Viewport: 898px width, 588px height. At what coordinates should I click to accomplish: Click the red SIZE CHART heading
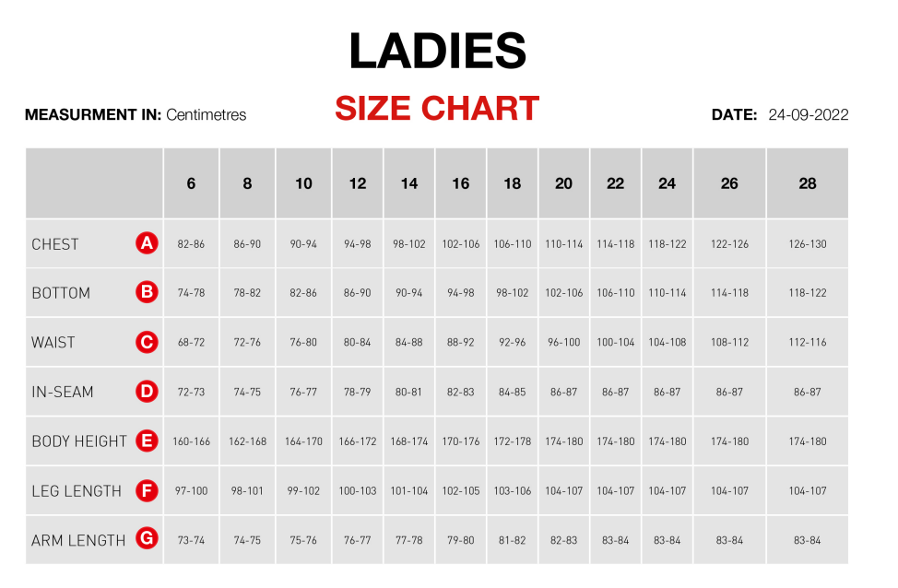[437, 109]
